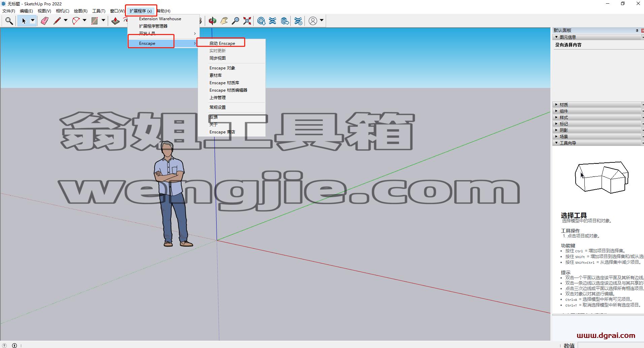Screen dimensions: 644x348
Task: Activate the Push/Pull tool
Action: pos(116,21)
